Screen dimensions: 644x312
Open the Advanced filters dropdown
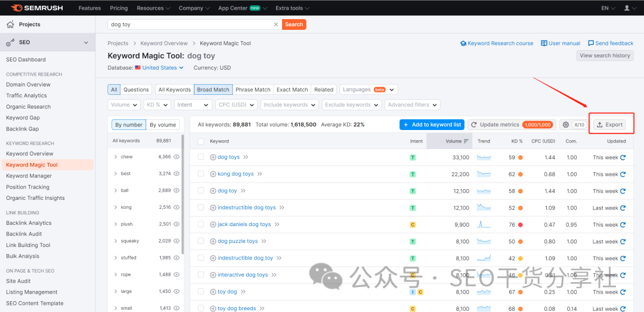(x=413, y=105)
